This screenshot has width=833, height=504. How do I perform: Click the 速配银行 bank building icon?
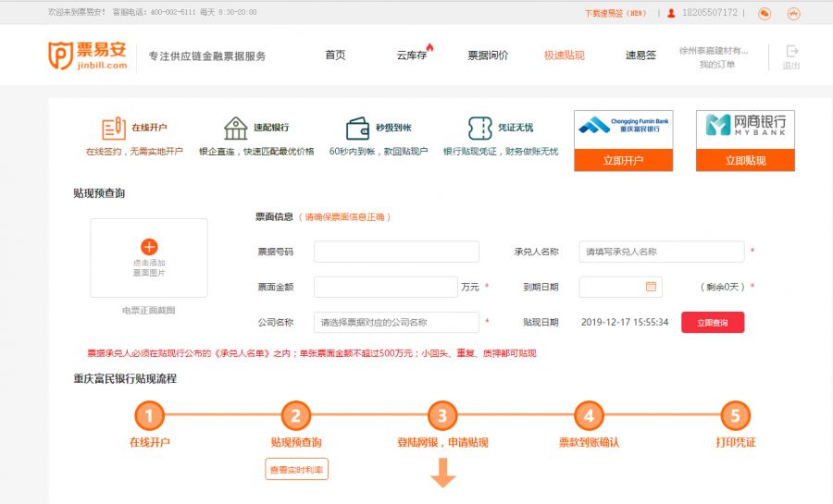click(235, 128)
